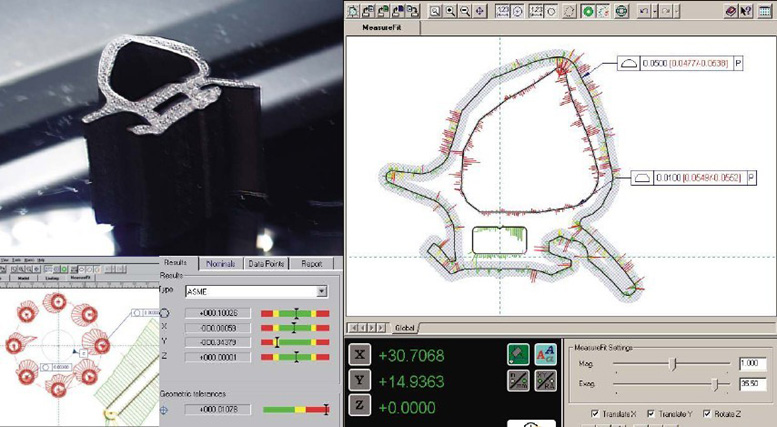
Task: Switch to the Nominals tab
Action: pos(219,264)
